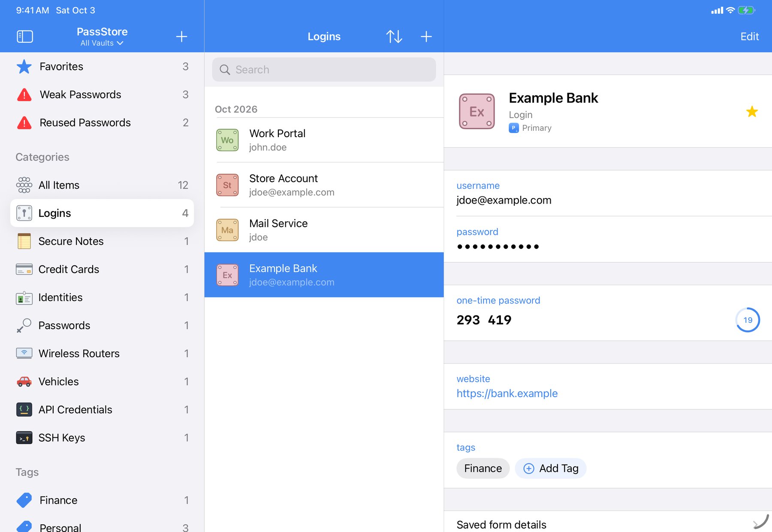Viewport: 772px width, 532px height.
Task: Select the Logins category
Action: click(102, 213)
